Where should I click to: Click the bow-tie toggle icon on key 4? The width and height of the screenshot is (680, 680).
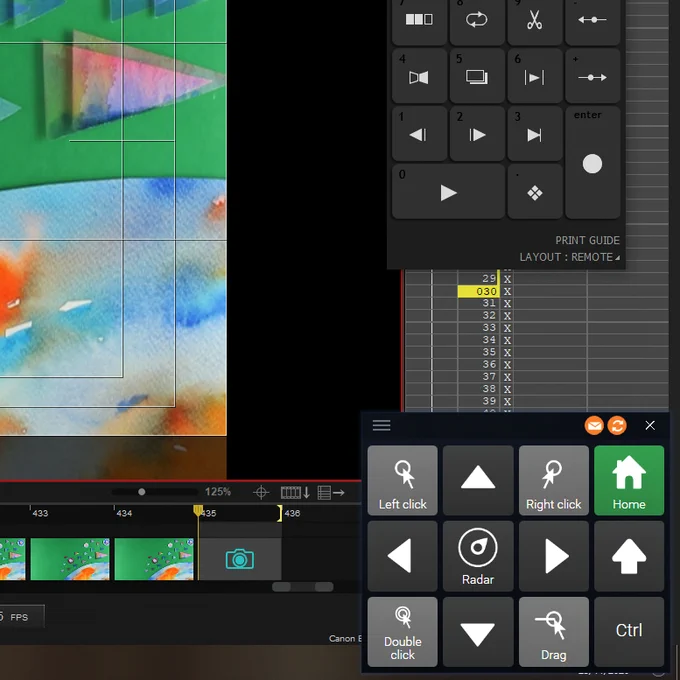[x=419, y=77]
